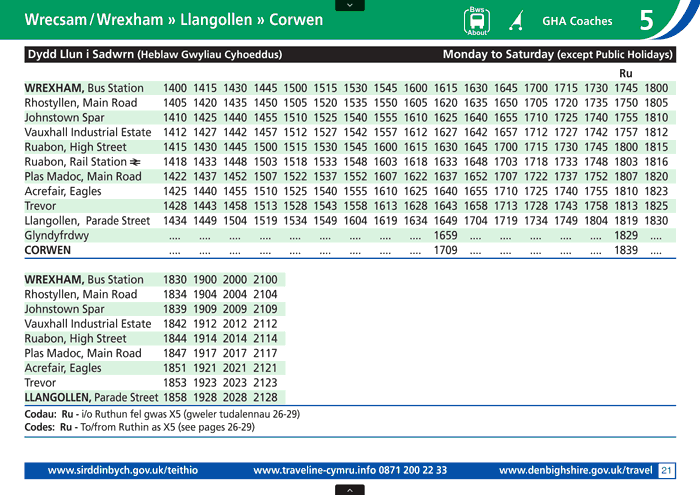The image size is (700, 495).
Task: Click GHA Coaches operator name
Action: click(577, 21)
